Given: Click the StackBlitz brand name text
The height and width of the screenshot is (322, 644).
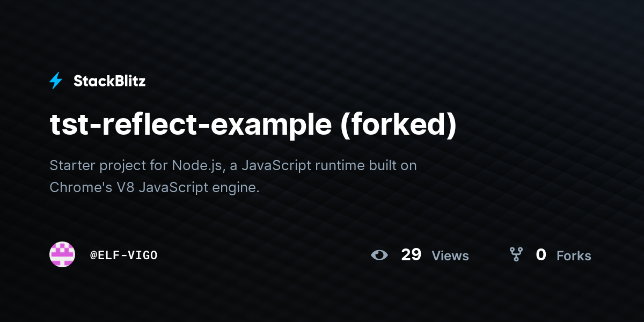Looking at the screenshot, I should 109,81.
